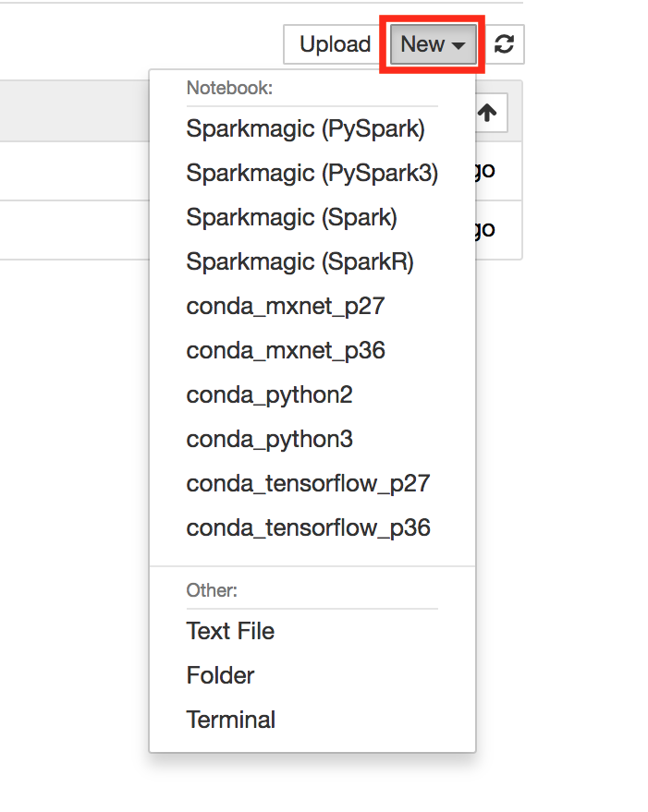This screenshot has height=812, width=648.
Task: Select Sparkmagic (PySpark) notebook kernel
Action: click(x=305, y=128)
